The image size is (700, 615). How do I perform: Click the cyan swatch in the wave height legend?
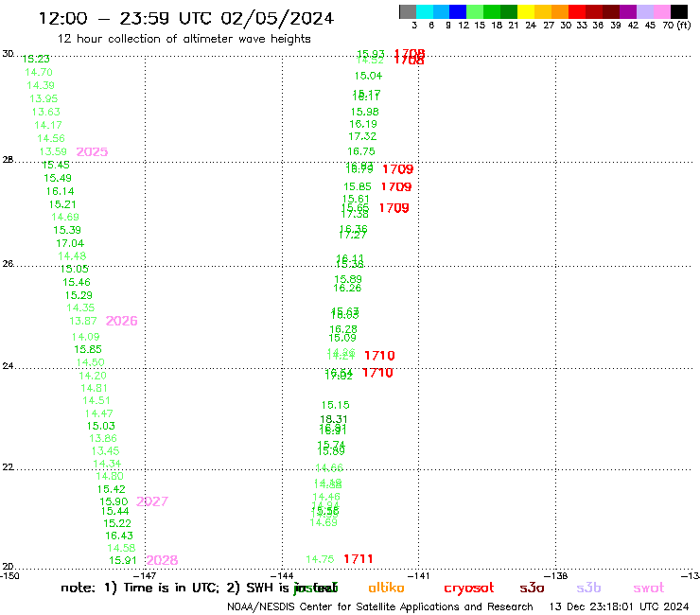pos(425,11)
